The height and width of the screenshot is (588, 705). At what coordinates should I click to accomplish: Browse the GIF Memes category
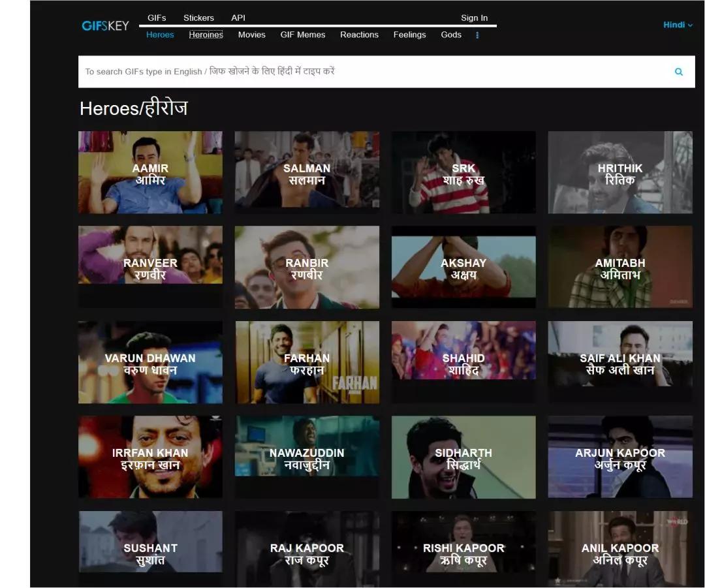click(x=303, y=35)
